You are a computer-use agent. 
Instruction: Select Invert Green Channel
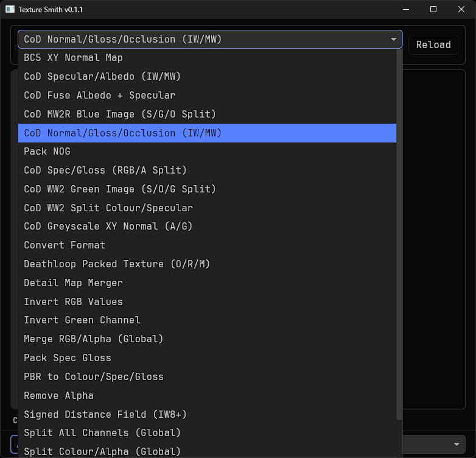208,320
